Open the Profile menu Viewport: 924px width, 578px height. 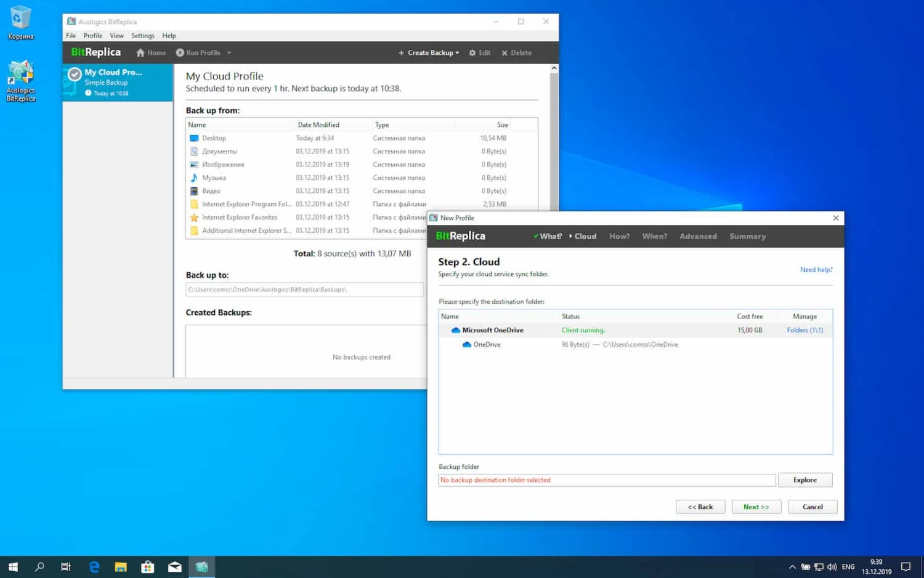93,36
